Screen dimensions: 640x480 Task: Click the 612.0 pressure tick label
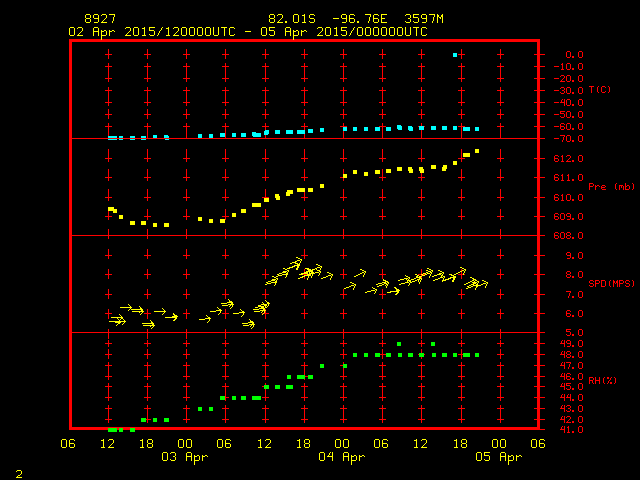pos(569,159)
